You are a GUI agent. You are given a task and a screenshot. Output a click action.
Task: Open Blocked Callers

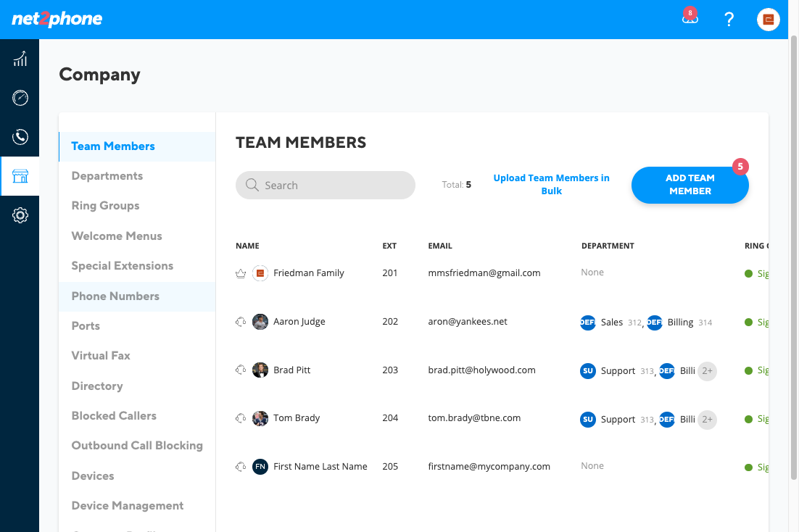point(114,416)
